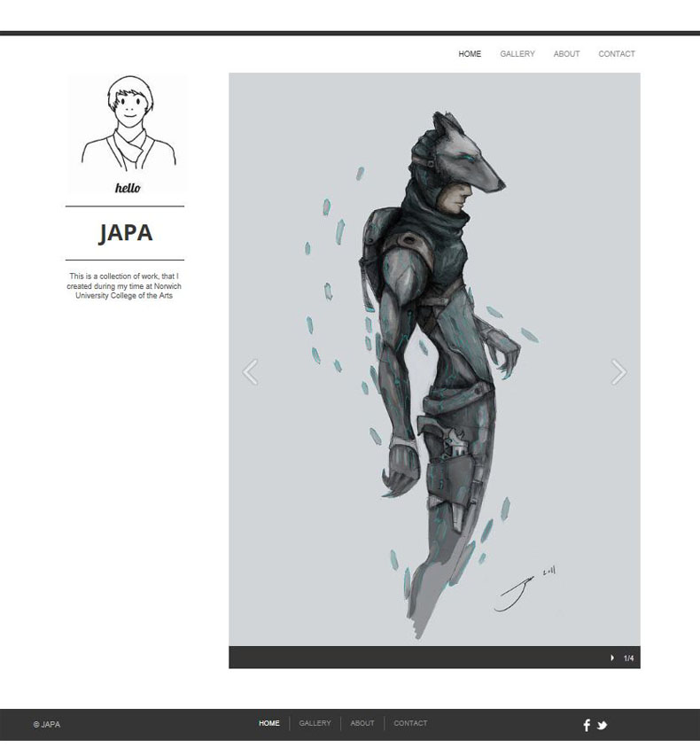
Task: Start slideshow with the play triangle
Action: click(x=612, y=658)
